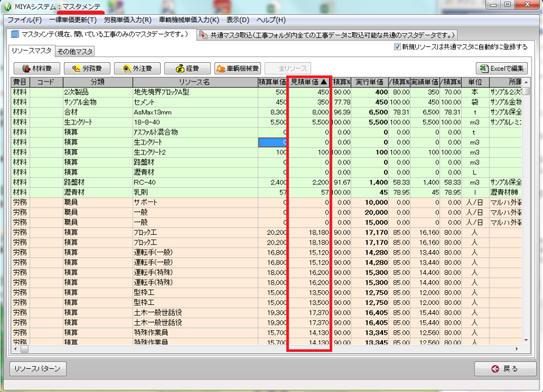Open the 表示(D) menu
The height and width of the screenshot is (392, 543).
point(238,20)
